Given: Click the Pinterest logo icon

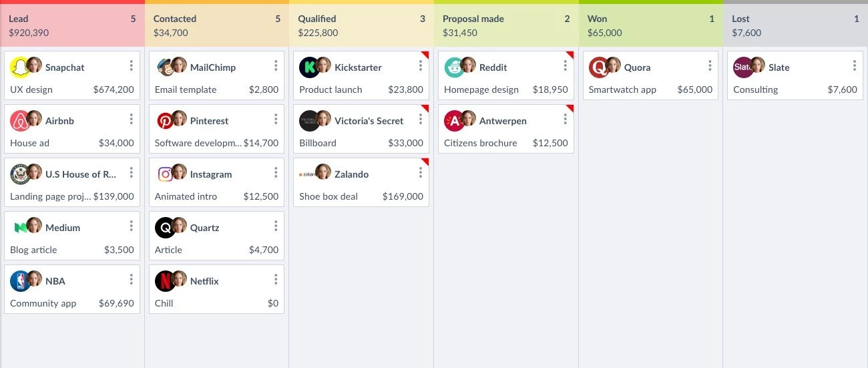Looking at the screenshot, I should point(164,121).
